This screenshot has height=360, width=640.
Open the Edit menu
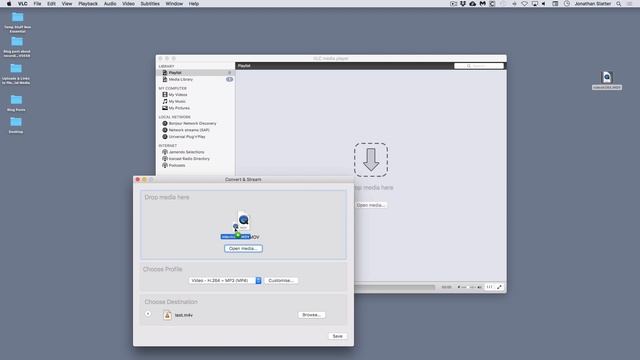[51, 4]
